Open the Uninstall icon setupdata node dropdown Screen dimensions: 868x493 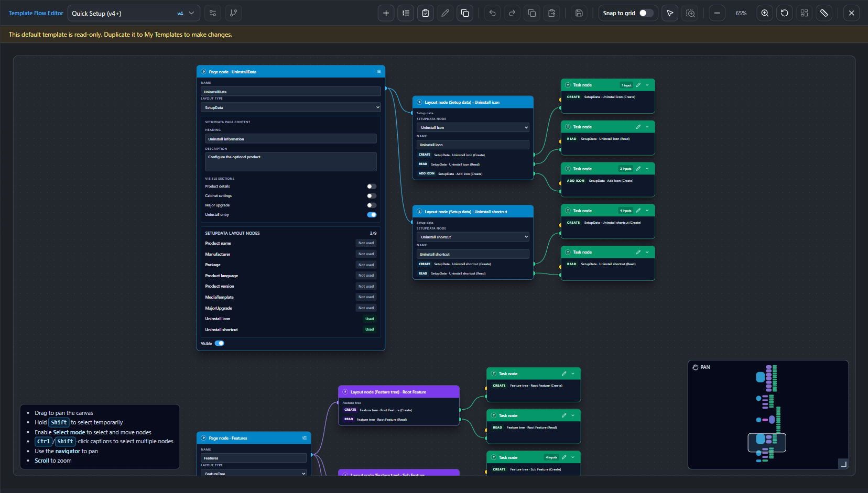point(473,127)
